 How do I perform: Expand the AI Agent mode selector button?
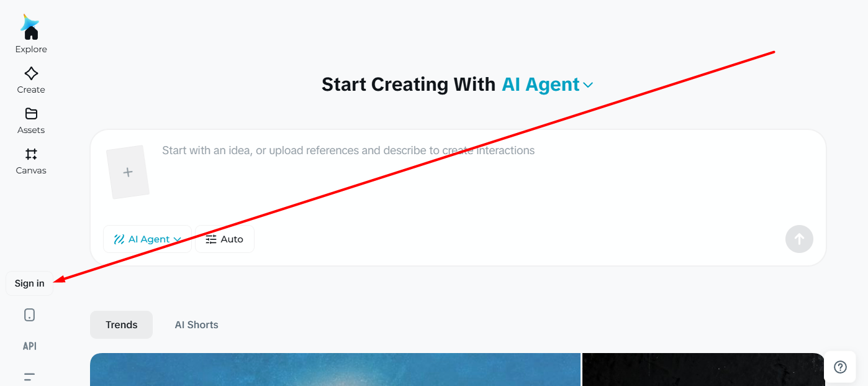pos(147,239)
